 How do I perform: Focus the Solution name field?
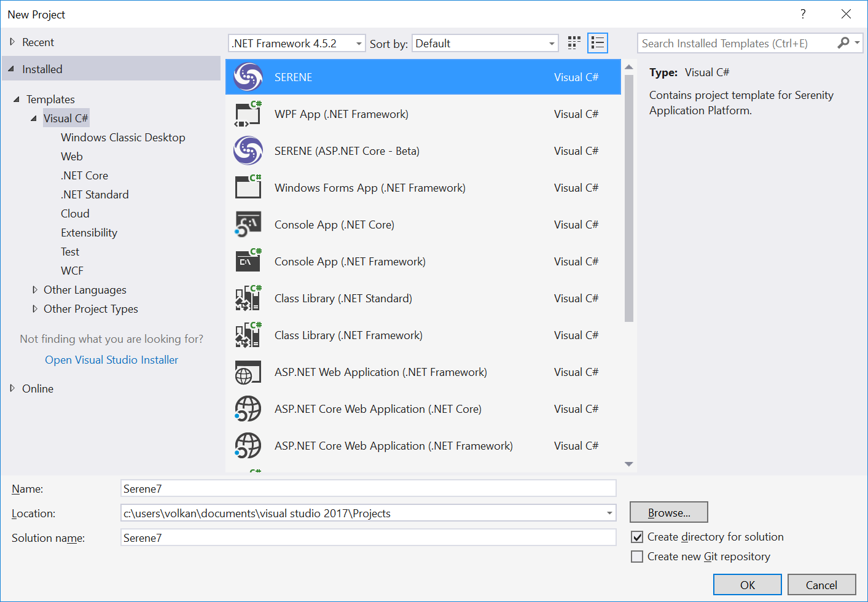(369, 537)
